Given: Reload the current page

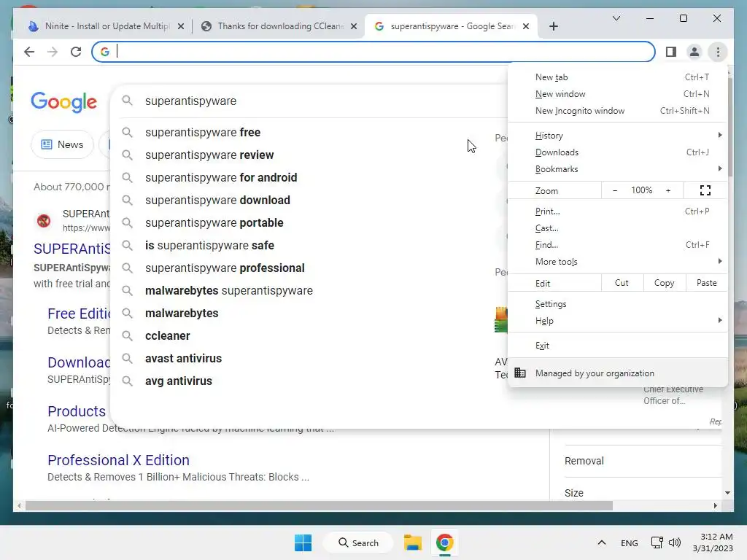Looking at the screenshot, I should [76, 52].
